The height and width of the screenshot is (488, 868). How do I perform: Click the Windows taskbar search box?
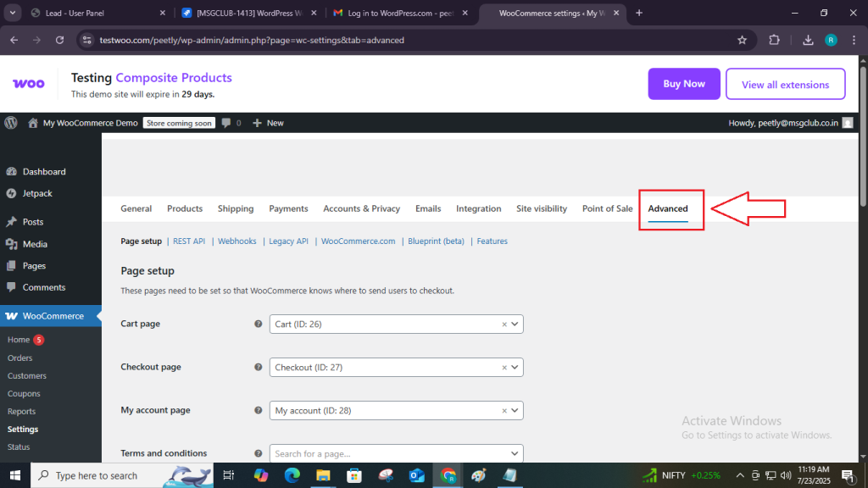tap(122, 475)
